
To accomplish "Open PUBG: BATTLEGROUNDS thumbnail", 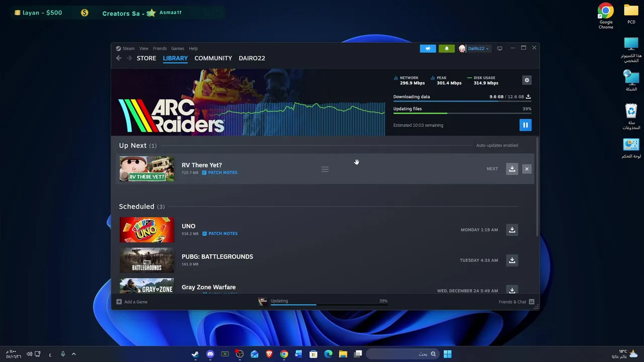I will click(x=146, y=260).
